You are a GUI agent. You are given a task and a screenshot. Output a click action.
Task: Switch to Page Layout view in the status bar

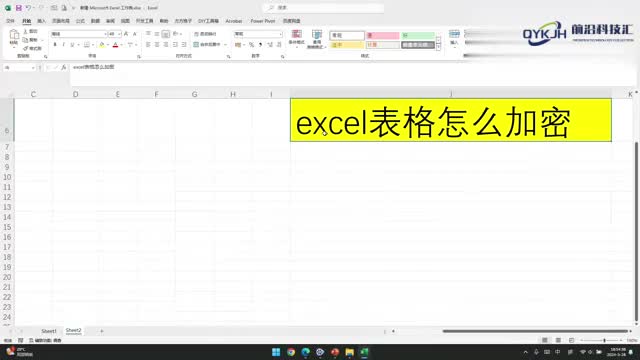[558, 340]
